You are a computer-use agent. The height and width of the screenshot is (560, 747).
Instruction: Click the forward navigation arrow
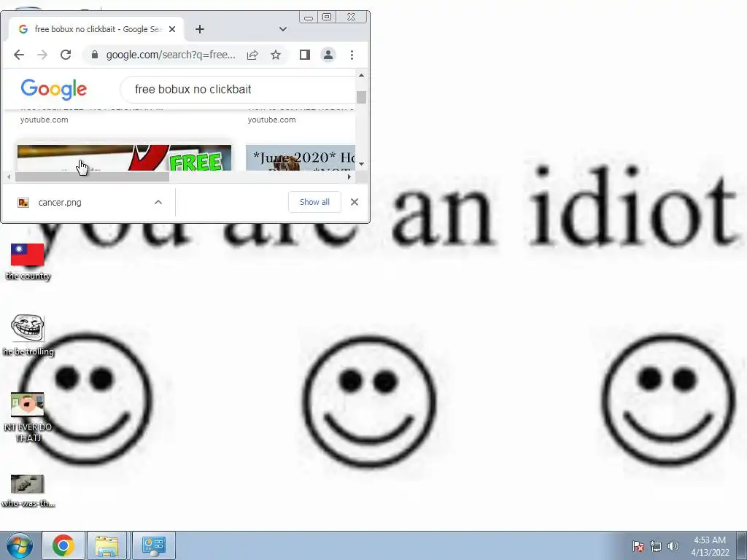click(42, 55)
